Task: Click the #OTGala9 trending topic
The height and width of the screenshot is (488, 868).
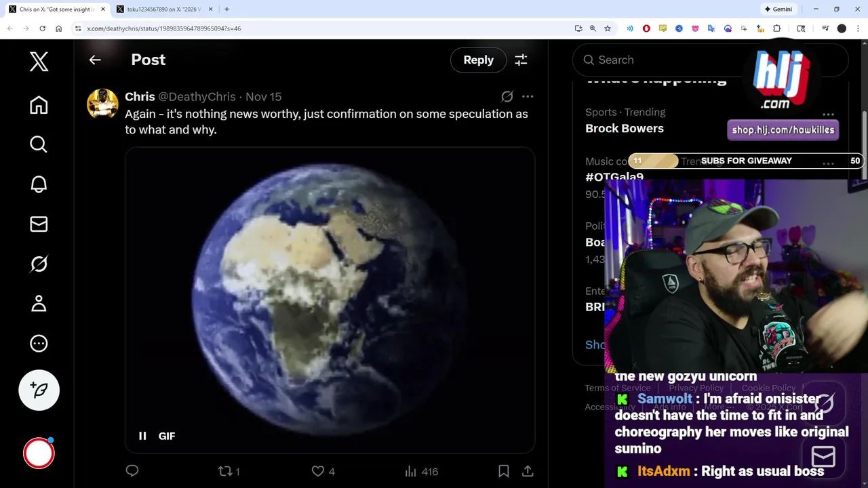Action: click(614, 177)
